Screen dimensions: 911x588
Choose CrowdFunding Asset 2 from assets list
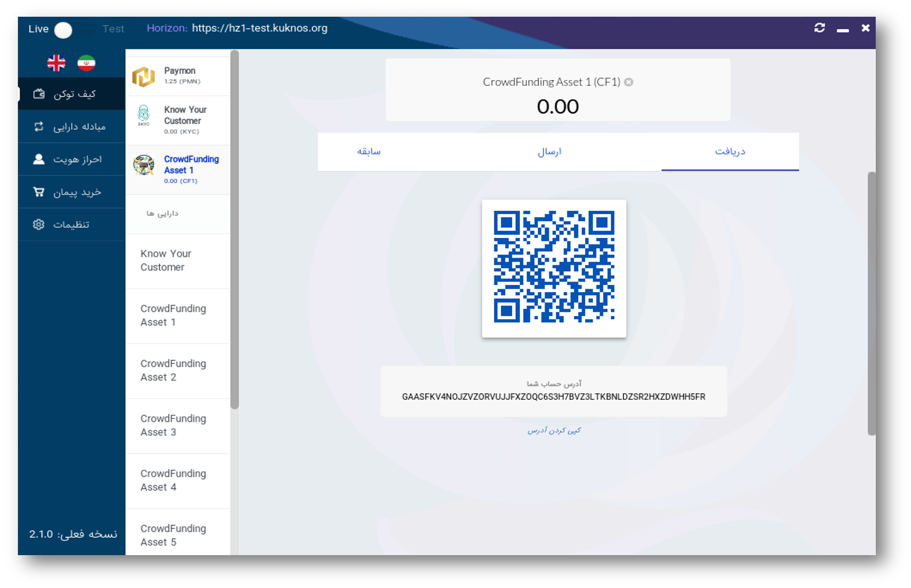tap(178, 370)
